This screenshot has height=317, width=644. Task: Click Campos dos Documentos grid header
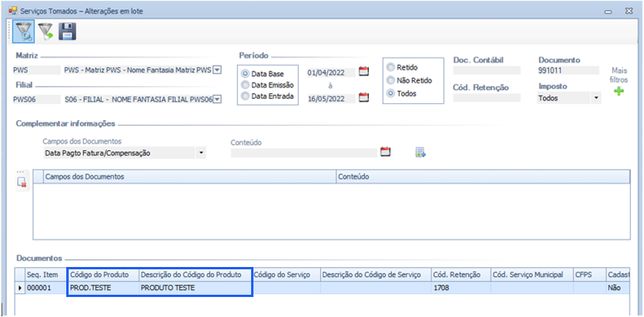coord(190,177)
